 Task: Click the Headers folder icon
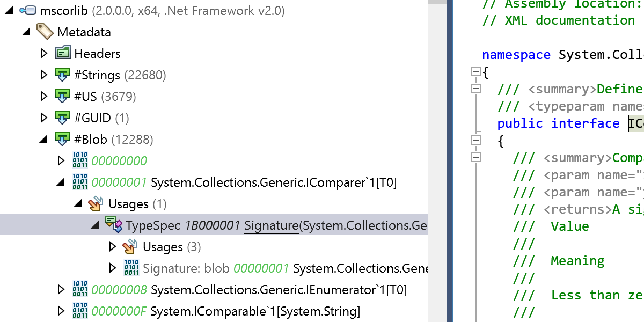tap(63, 53)
